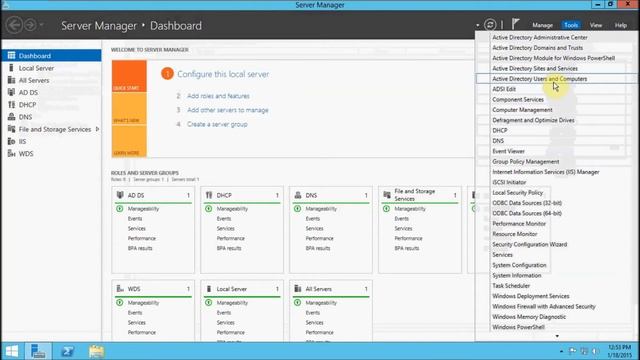
Task: Click the green Manageability status icon in AD DS tile
Action: [x=120, y=209]
